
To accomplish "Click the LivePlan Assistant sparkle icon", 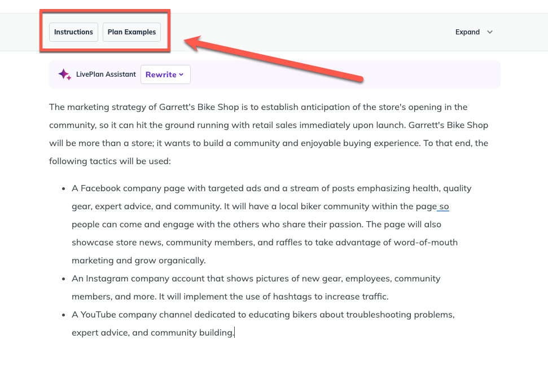I will click(x=65, y=74).
